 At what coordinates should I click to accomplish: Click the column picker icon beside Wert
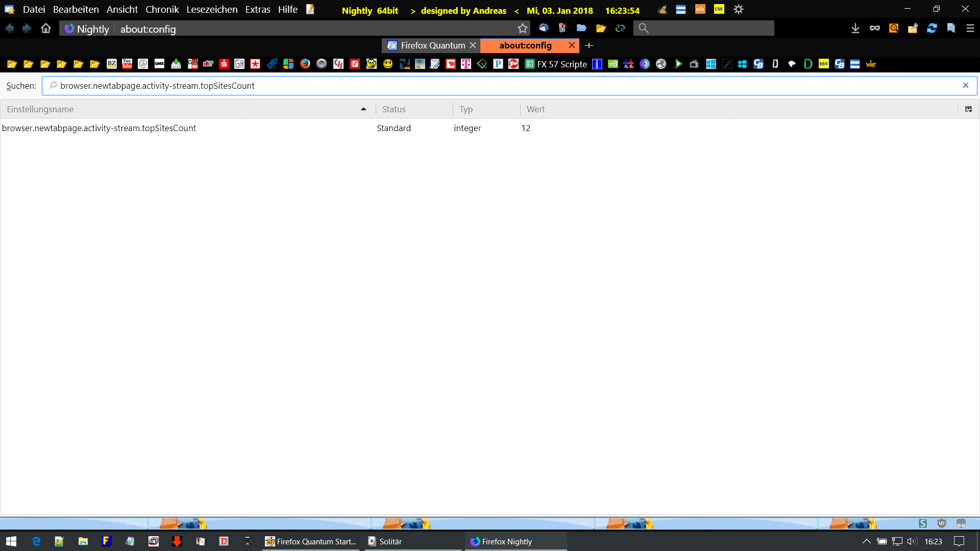click(968, 109)
